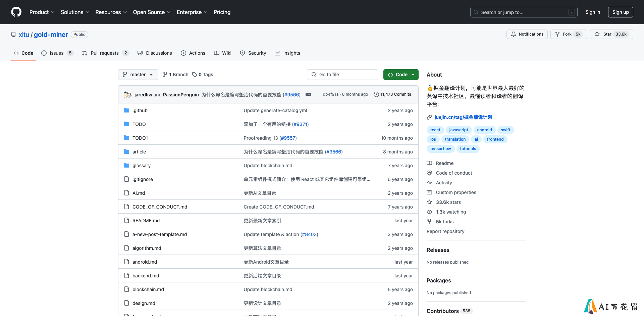Open the GitHub home logo
This screenshot has width=644, height=316.
pyautogui.click(x=16, y=12)
